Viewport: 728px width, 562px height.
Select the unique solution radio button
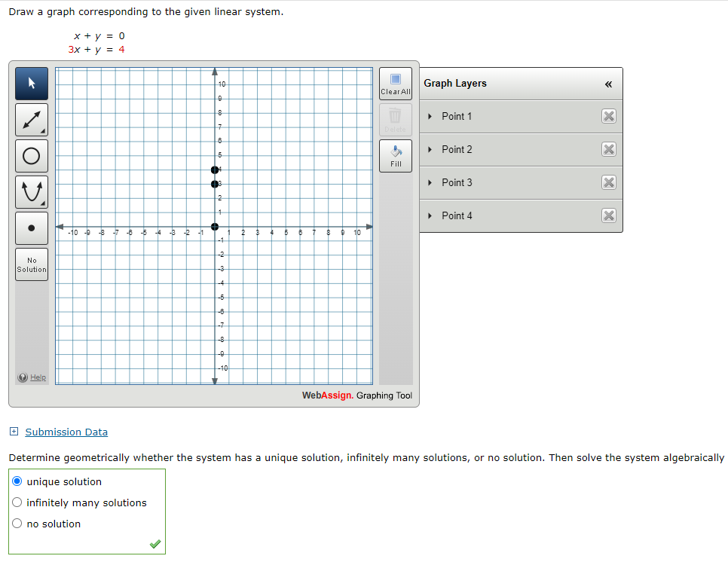coord(17,481)
